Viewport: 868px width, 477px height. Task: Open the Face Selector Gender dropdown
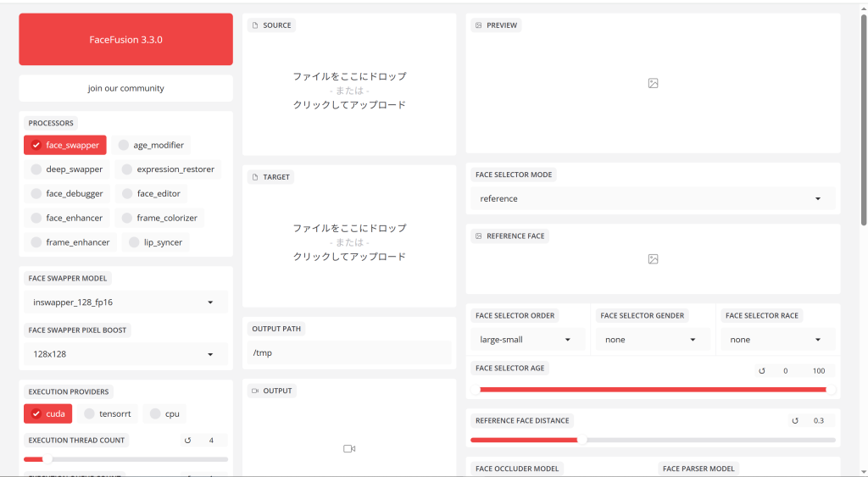click(654, 340)
